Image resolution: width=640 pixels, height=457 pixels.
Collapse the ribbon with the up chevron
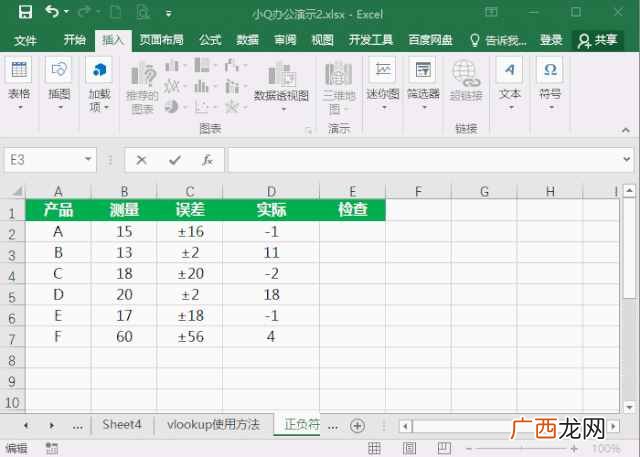coord(626,130)
